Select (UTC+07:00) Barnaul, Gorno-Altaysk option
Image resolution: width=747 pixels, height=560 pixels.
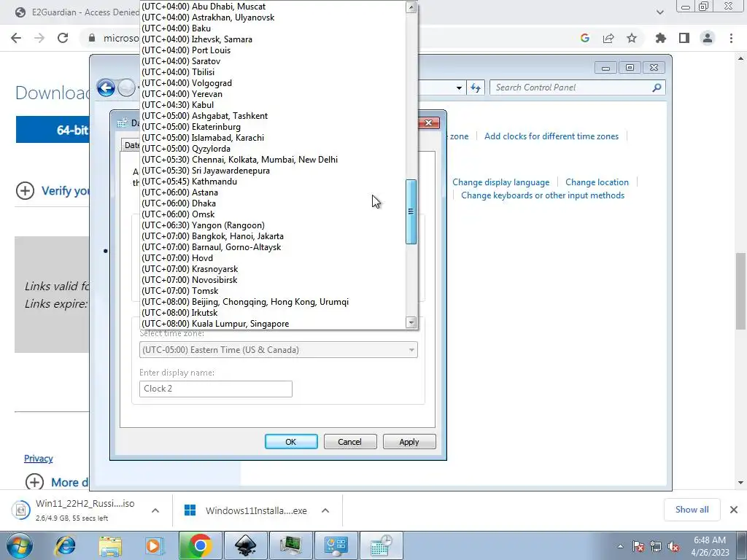pos(273,248)
